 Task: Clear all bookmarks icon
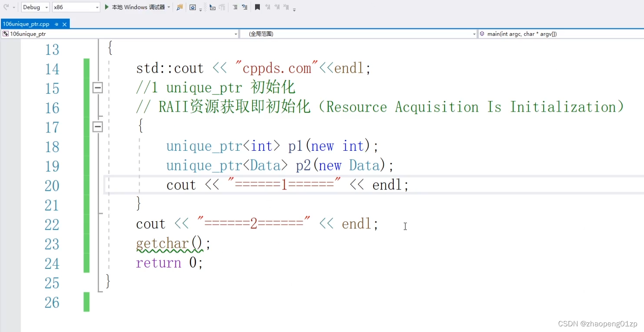(286, 7)
